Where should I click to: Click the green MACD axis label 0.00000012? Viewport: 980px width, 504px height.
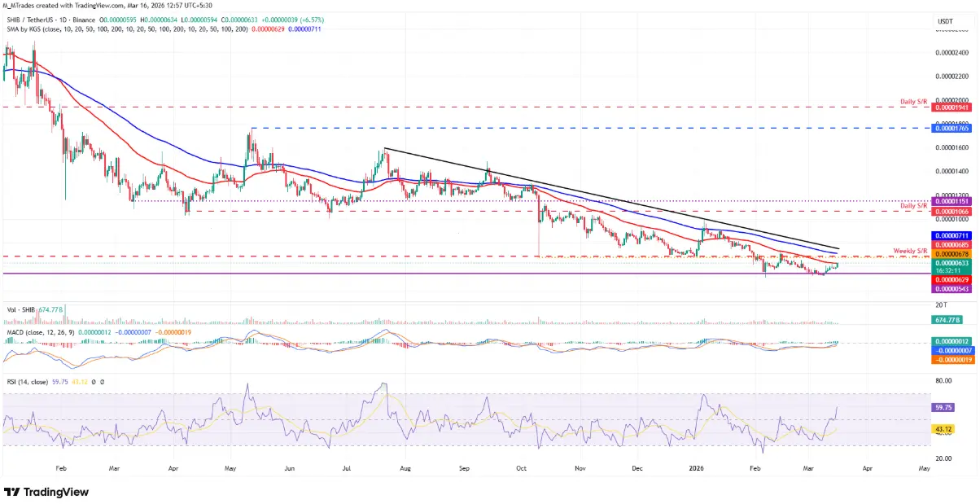pos(951,341)
